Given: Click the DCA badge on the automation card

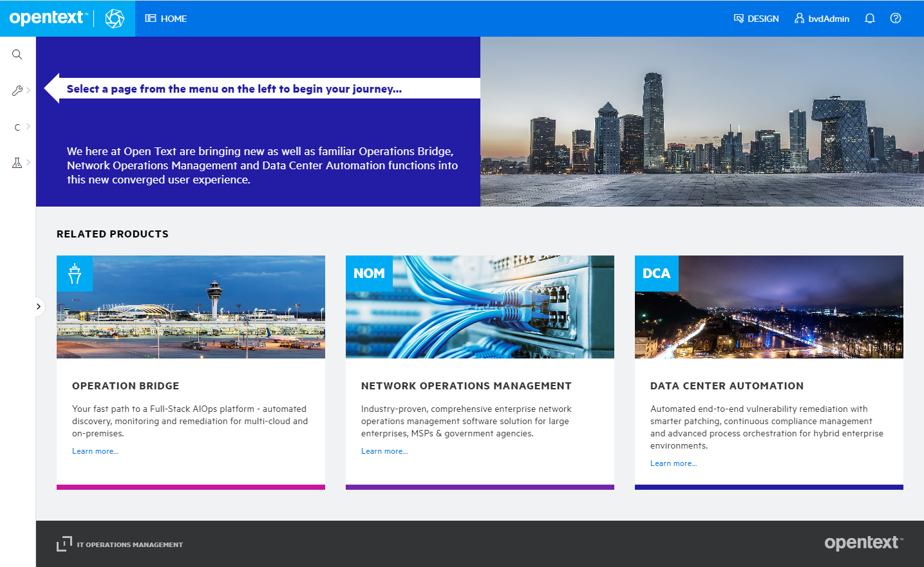Looking at the screenshot, I should 656,273.
